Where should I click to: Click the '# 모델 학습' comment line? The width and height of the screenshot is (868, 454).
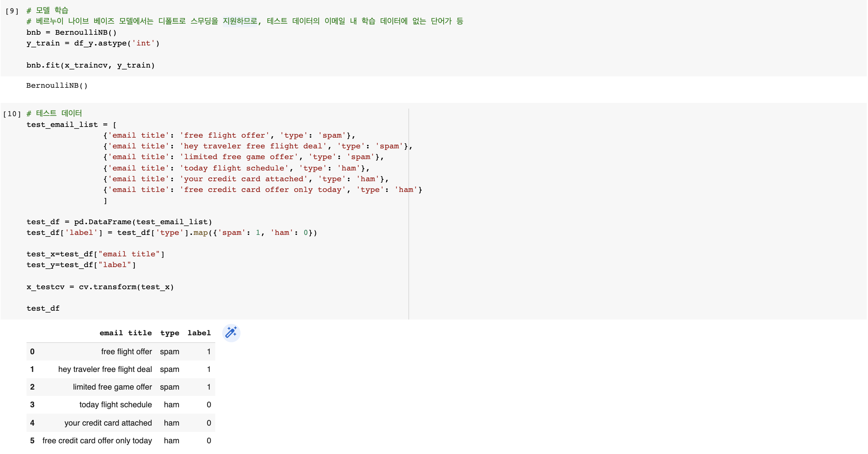tap(47, 10)
